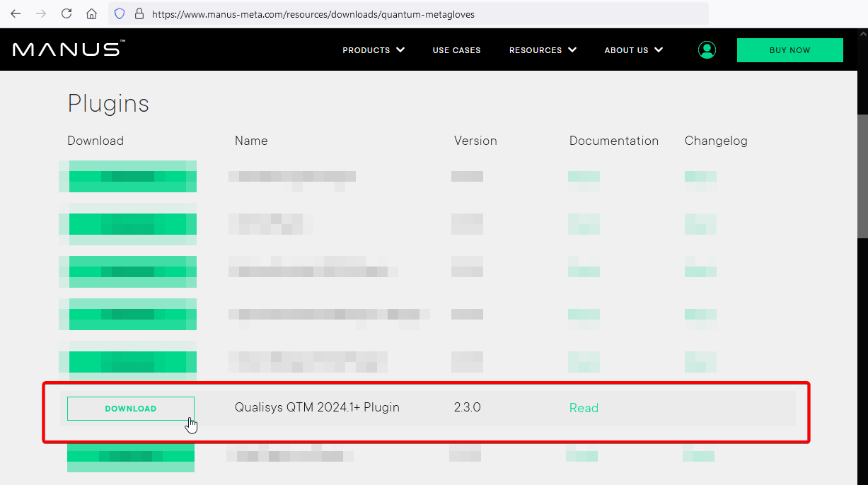Screen dimensions: 868x485
Task: Click the vertical page scrollbar thumb
Action: [862, 175]
